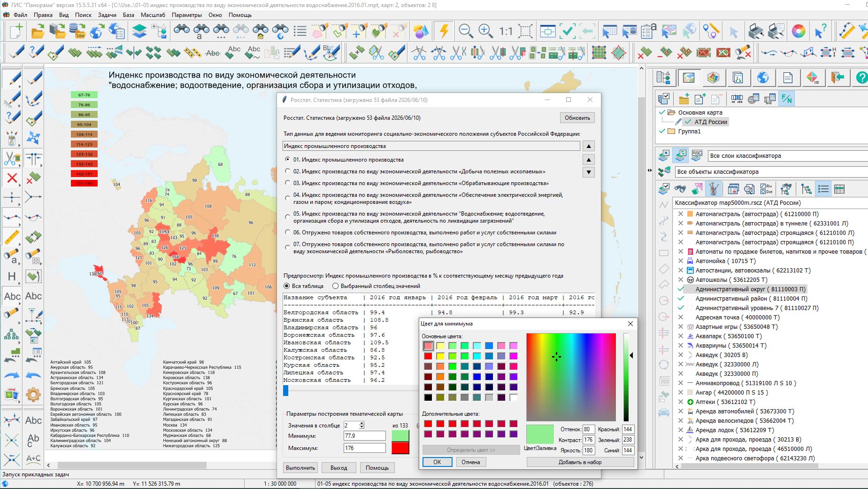
Task: Click the Выполнить button
Action: pyautogui.click(x=300, y=468)
